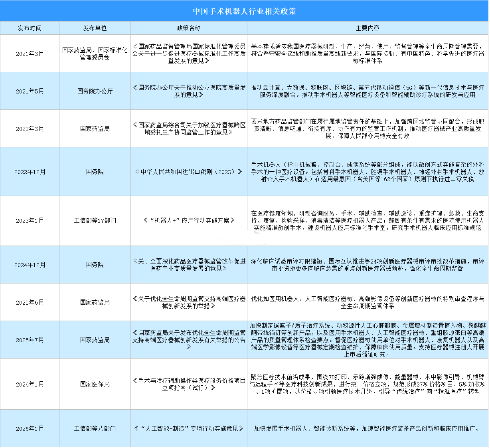Click the 2025年6月 date cell
490x448 pixels.
(x=30, y=302)
